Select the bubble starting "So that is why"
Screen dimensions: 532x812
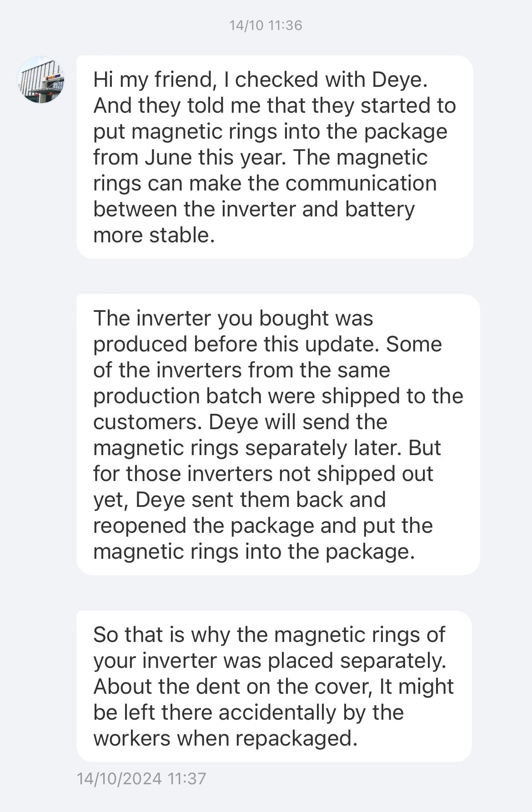tap(274, 686)
